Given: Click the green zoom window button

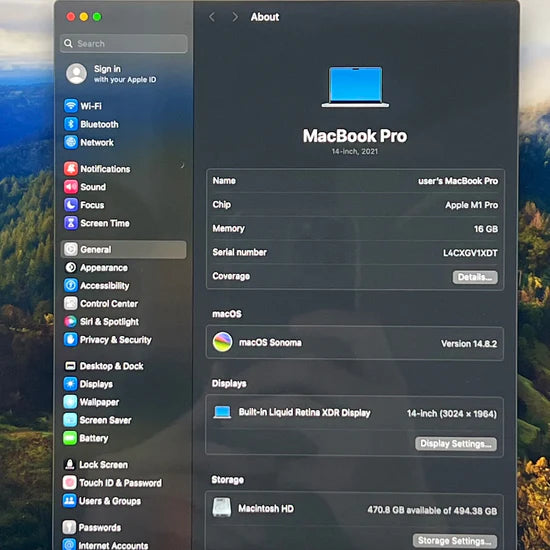Looking at the screenshot, I should (97, 16).
